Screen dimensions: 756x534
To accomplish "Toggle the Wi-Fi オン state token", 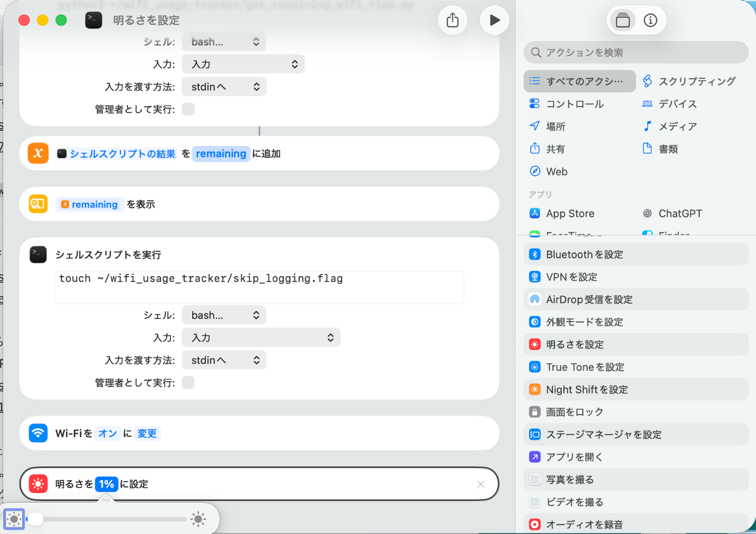I will pos(107,433).
